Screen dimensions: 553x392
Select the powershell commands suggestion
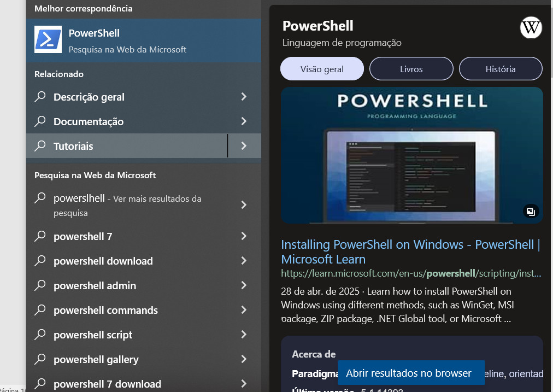[x=144, y=310]
